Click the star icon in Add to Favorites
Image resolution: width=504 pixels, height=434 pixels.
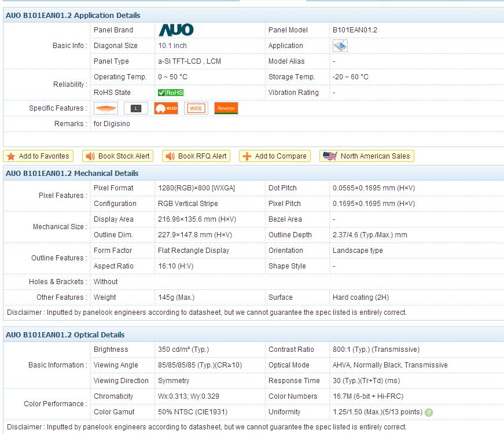tap(11, 156)
